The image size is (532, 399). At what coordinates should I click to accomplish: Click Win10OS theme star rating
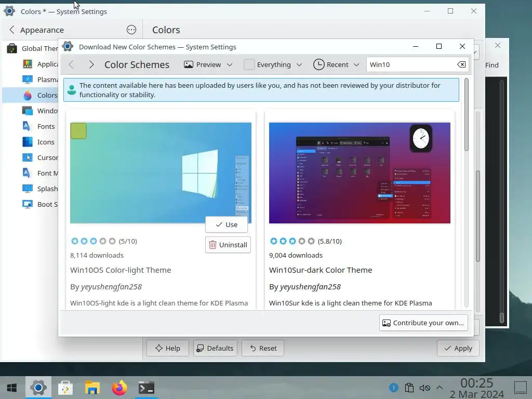(x=94, y=241)
